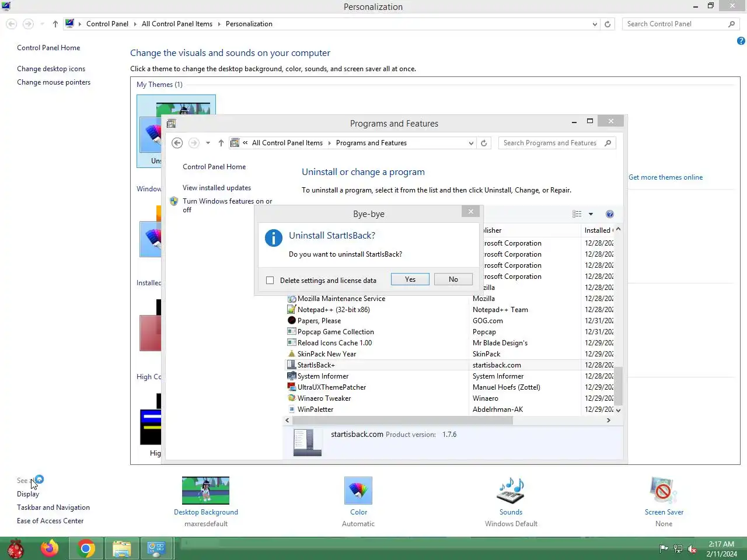
Task: Go forward in Programs and Features window
Action: (194, 143)
